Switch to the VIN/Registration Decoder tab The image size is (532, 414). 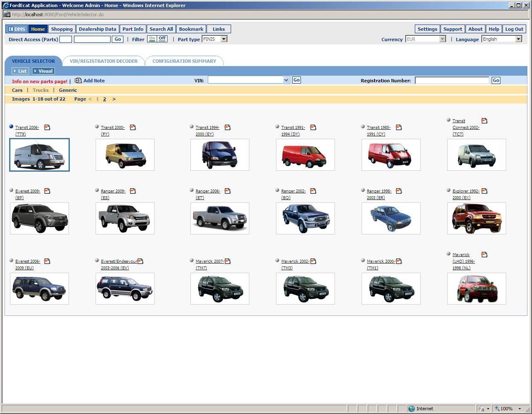103,61
